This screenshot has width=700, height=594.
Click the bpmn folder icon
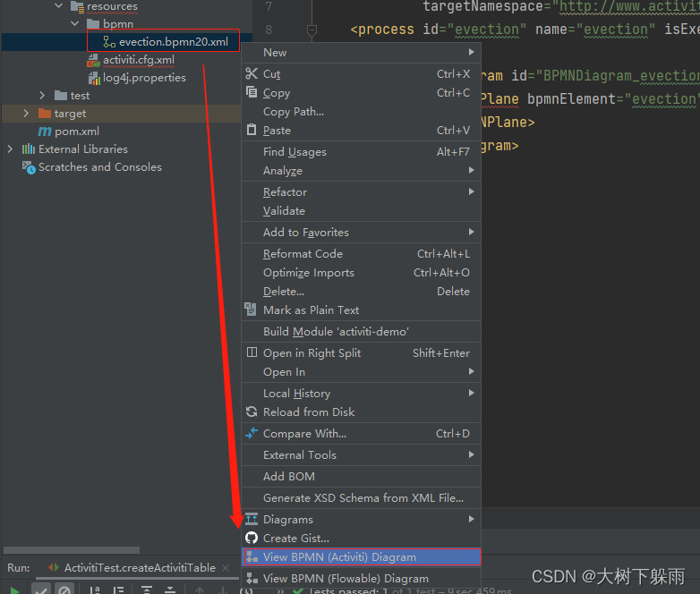93,23
